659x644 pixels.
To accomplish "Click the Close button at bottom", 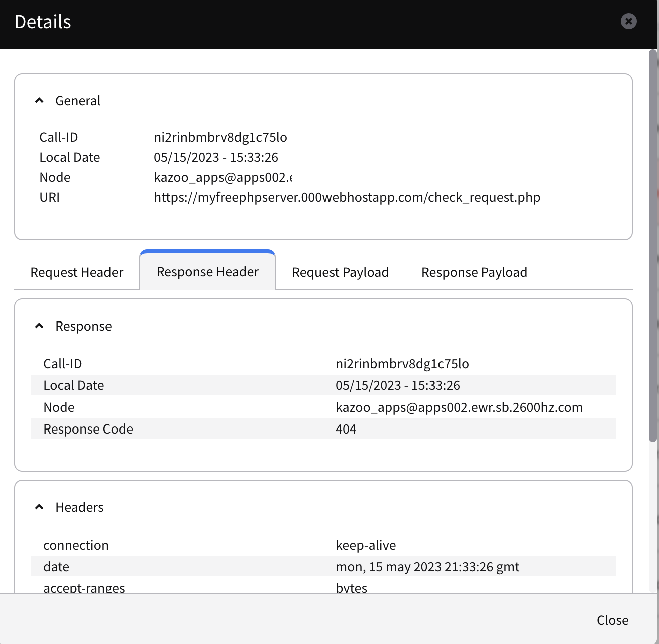I will click(x=612, y=620).
